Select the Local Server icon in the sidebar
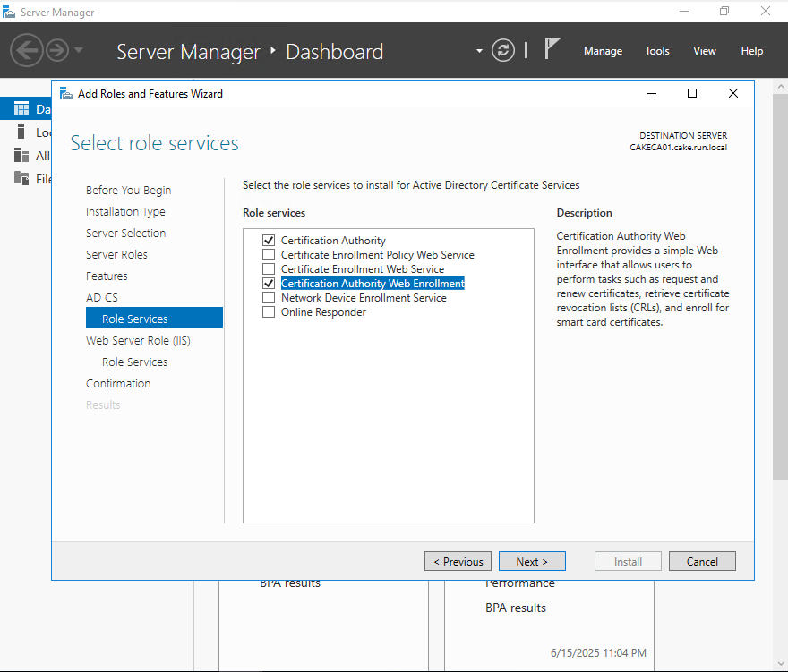This screenshot has width=788, height=672. [x=21, y=132]
